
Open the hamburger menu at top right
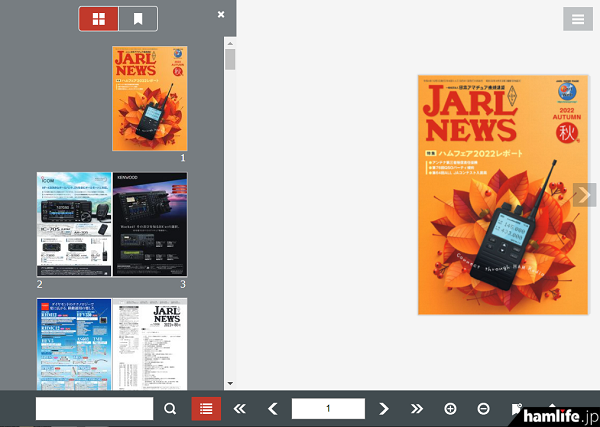click(x=577, y=19)
